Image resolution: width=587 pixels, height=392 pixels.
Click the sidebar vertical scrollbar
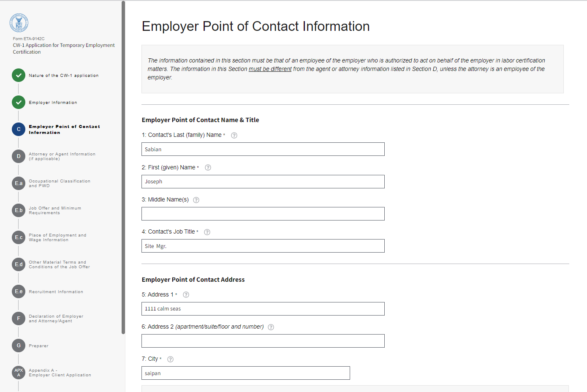(x=123, y=169)
